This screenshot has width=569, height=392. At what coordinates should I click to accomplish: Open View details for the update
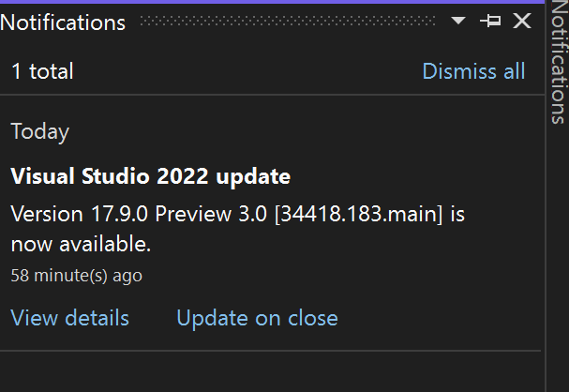pyautogui.click(x=69, y=318)
